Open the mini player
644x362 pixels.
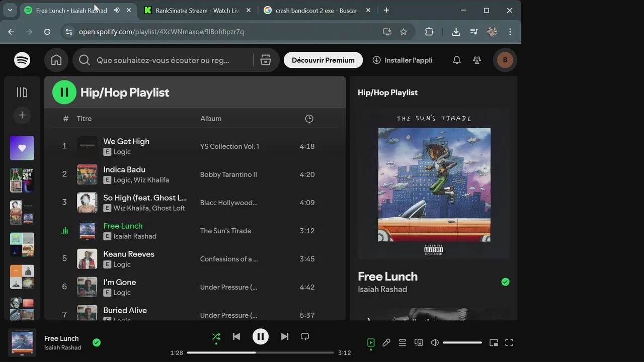pyautogui.click(x=494, y=343)
